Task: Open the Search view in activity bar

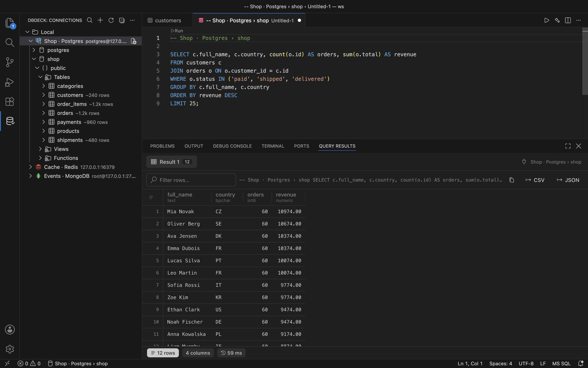Action: (10, 42)
